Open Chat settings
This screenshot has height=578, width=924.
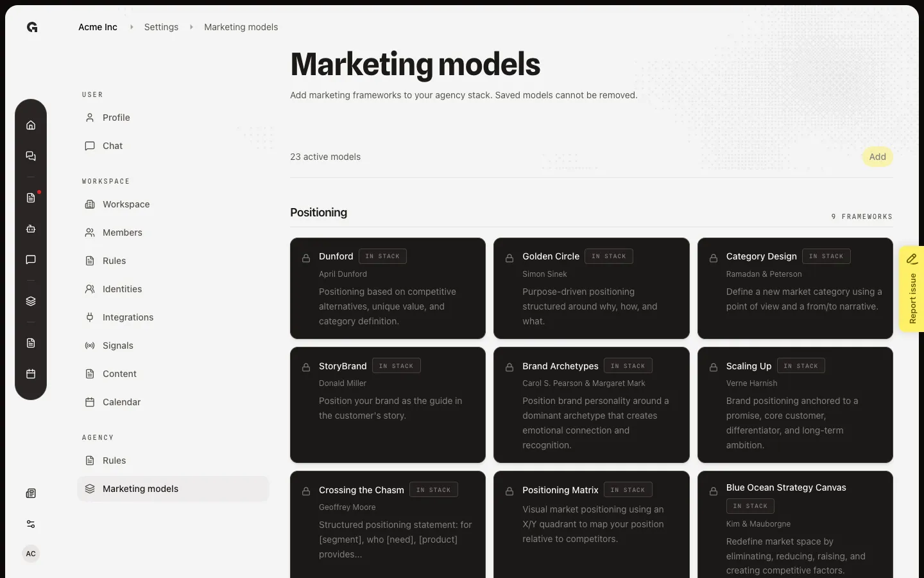tap(173, 146)
